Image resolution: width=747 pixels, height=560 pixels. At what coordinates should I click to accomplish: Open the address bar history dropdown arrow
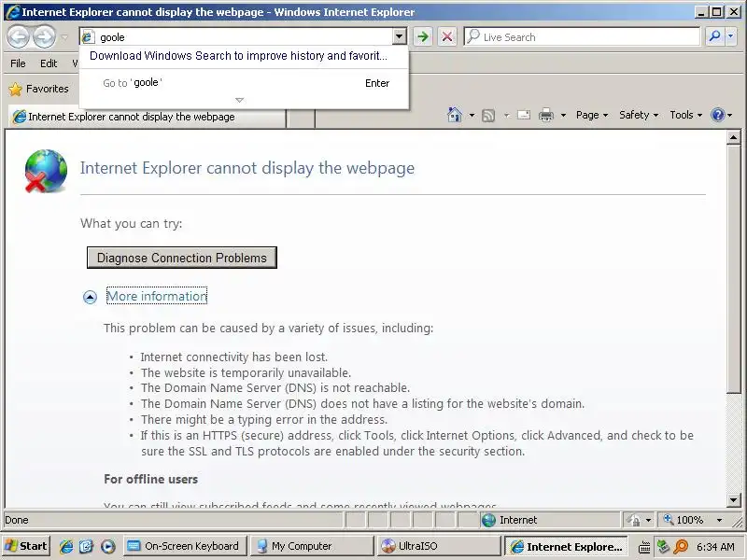tap(400, 36)
